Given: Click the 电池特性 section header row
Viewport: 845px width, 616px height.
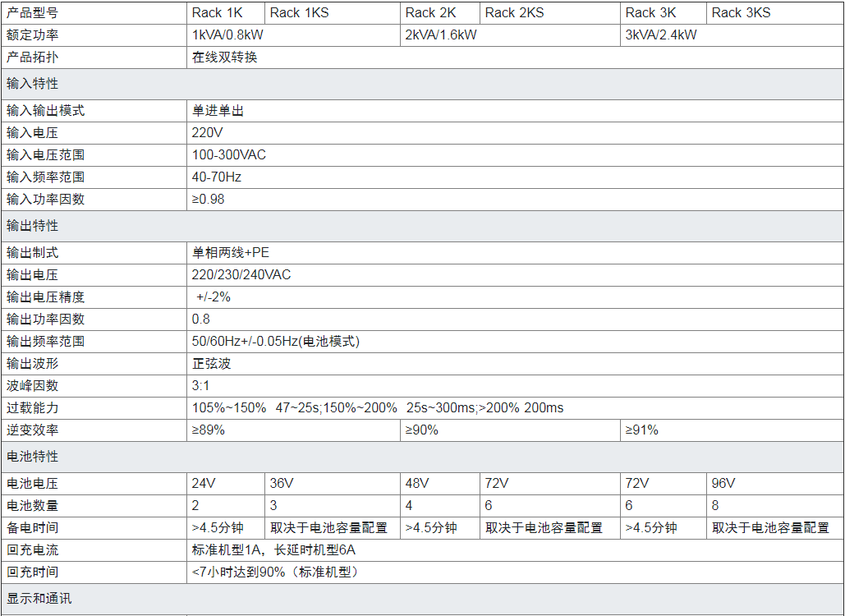Looking at the screenshot, I should pyautogui.click(x=33, y=456).
